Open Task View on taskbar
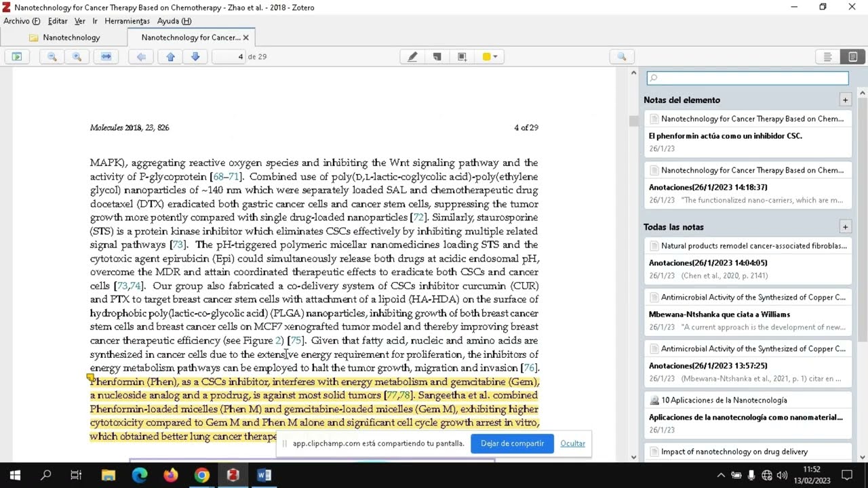 pyautogui.click(x=76, y=475)
